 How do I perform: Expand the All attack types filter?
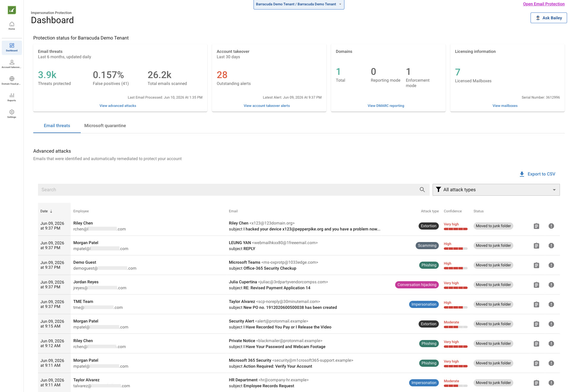(x=496, y=190)
